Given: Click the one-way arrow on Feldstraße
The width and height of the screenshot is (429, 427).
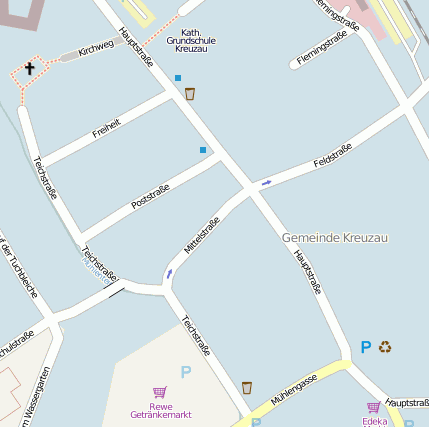Looking at the screenshot, I should 267,183.
